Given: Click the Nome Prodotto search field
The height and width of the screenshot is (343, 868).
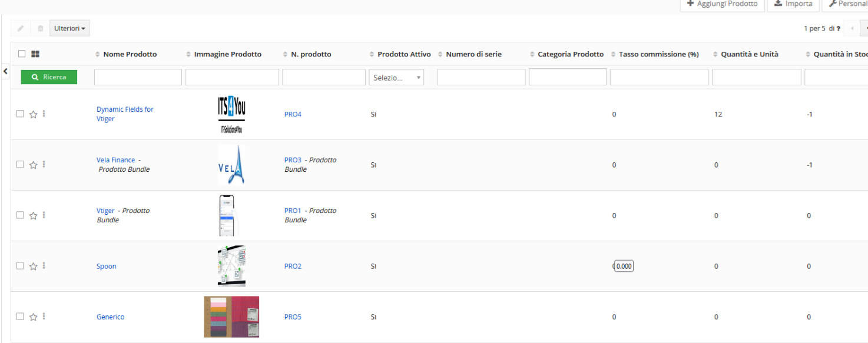Looking at the screenshot, I should (x=138, y=77).
